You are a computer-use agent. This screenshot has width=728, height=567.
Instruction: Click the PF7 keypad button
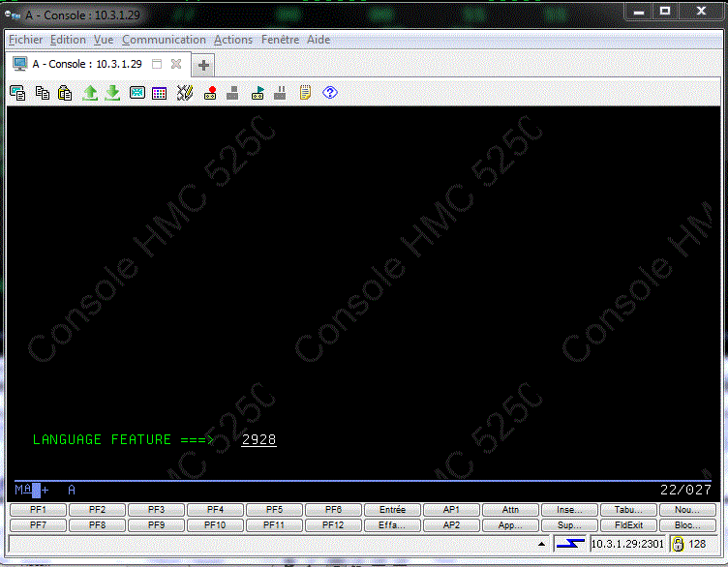(x=38, y=525)
